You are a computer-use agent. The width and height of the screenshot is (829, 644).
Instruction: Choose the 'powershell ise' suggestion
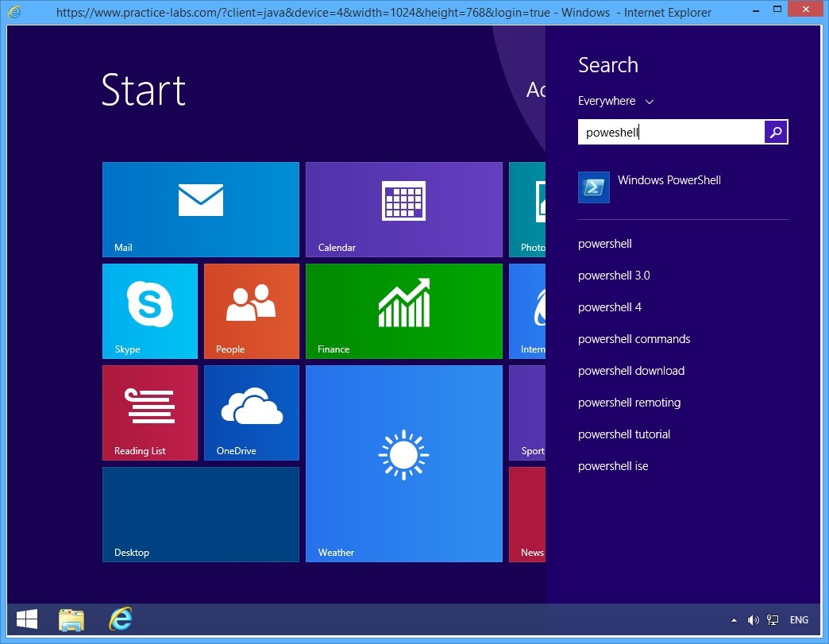(x=613, y=466)
